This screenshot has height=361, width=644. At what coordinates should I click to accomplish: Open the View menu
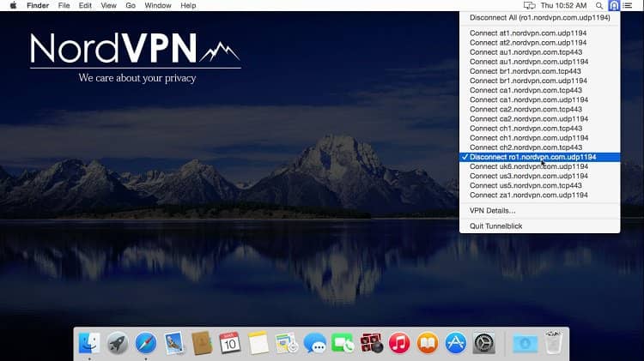108,5
